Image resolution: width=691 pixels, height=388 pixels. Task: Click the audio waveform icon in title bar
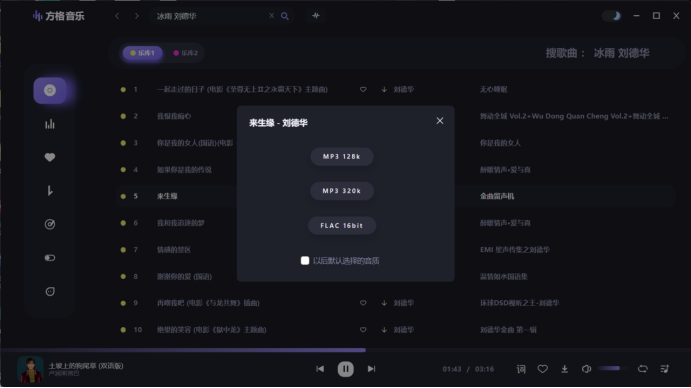click(x=316, y=15)
